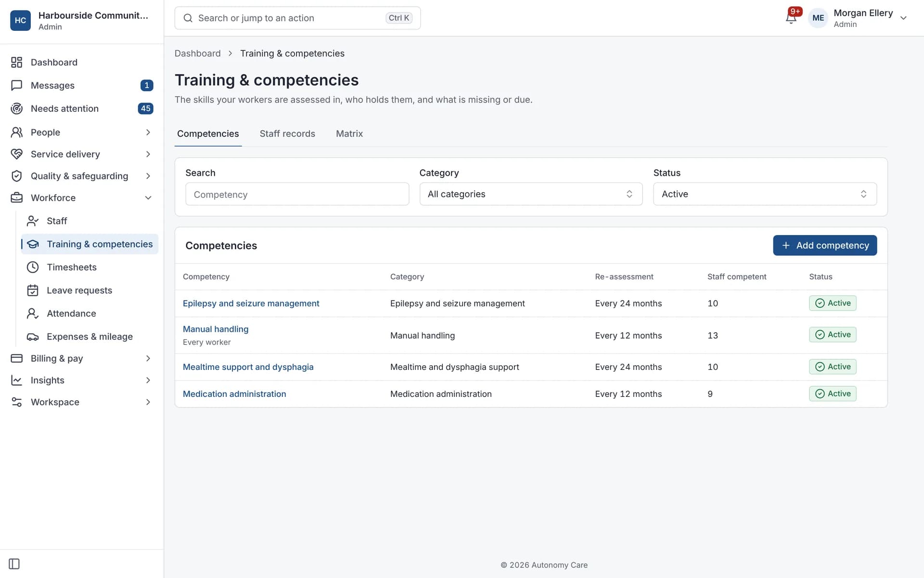Expand the Billing & pay chevron
The height and width of the screenshot is (578, 924).
coord(148,358)
